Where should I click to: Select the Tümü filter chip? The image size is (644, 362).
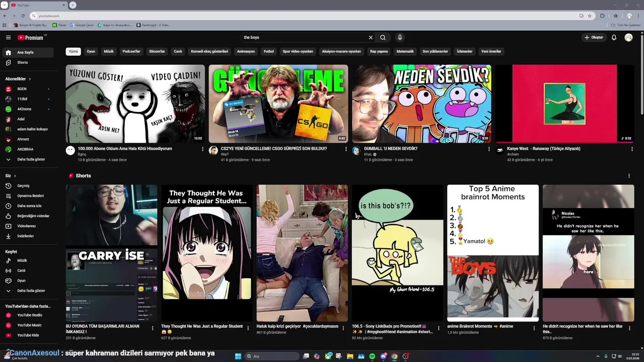pos(73,51)
